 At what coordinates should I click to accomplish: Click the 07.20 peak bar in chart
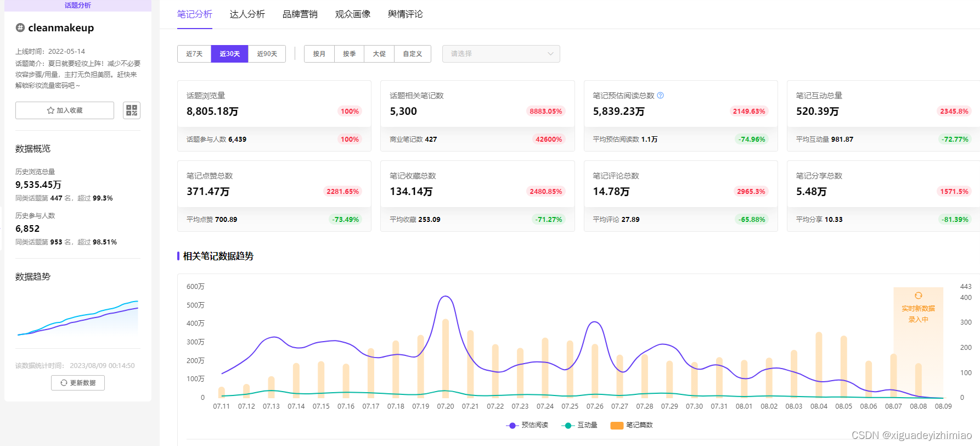pos(446,358)
